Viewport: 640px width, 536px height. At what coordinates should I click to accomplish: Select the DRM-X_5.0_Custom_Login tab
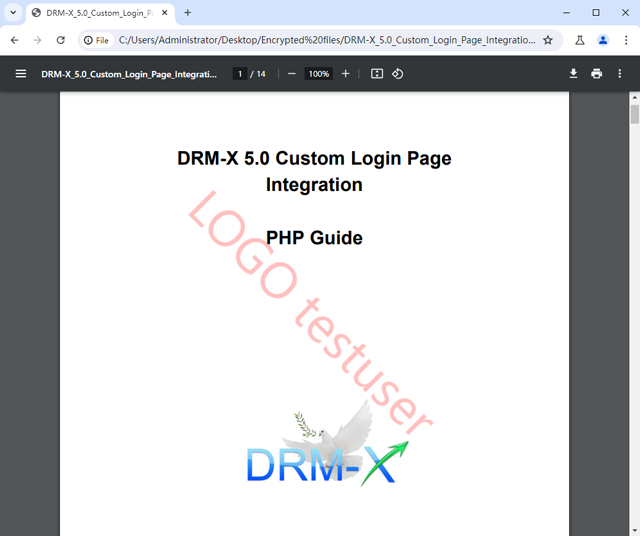100,13
